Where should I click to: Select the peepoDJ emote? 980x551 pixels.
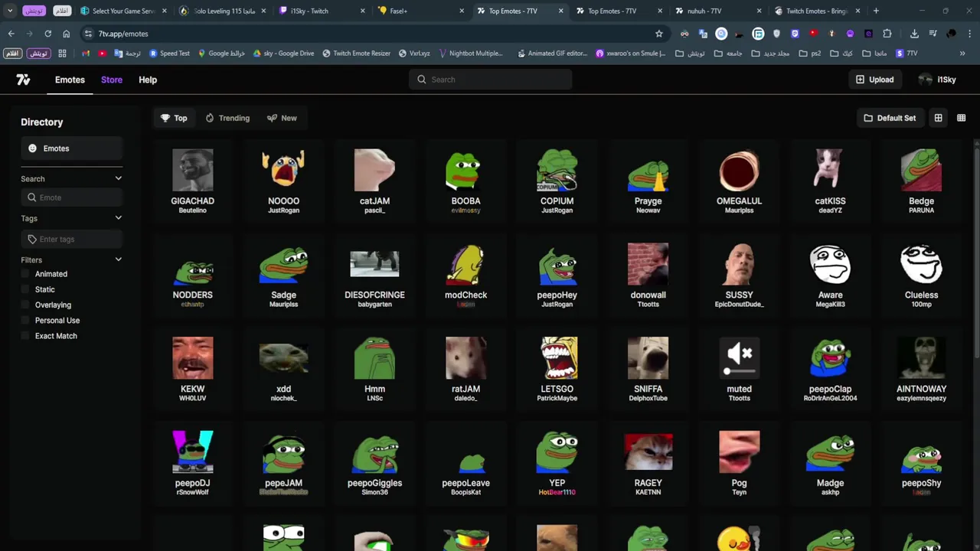pos(192,463)
